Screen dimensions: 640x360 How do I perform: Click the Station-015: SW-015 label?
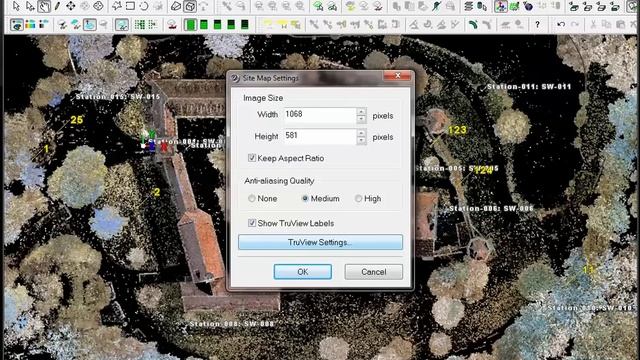(x=118, y=97)
